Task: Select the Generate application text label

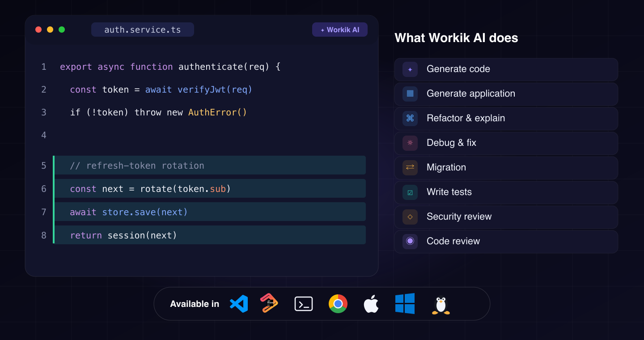Action: 471,93
